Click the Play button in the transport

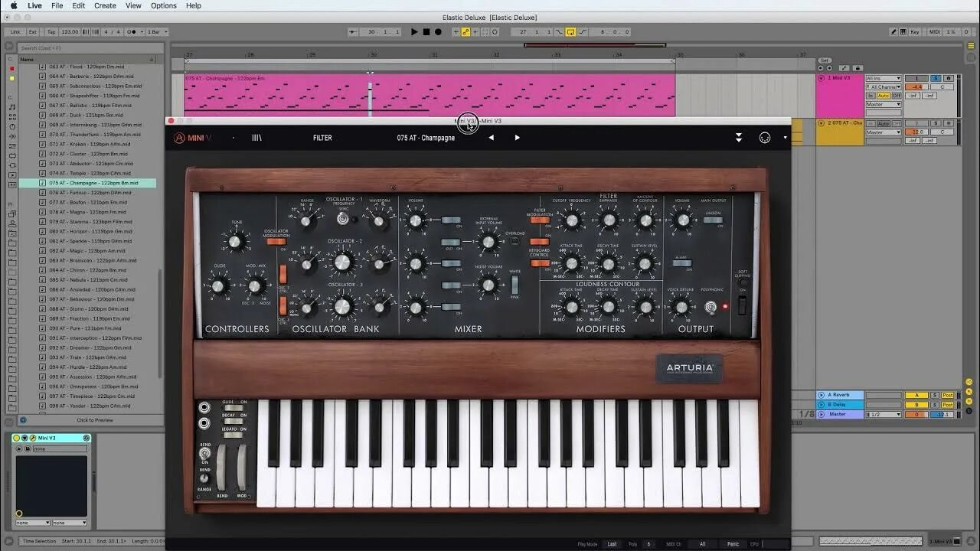[x=414, y=32]
